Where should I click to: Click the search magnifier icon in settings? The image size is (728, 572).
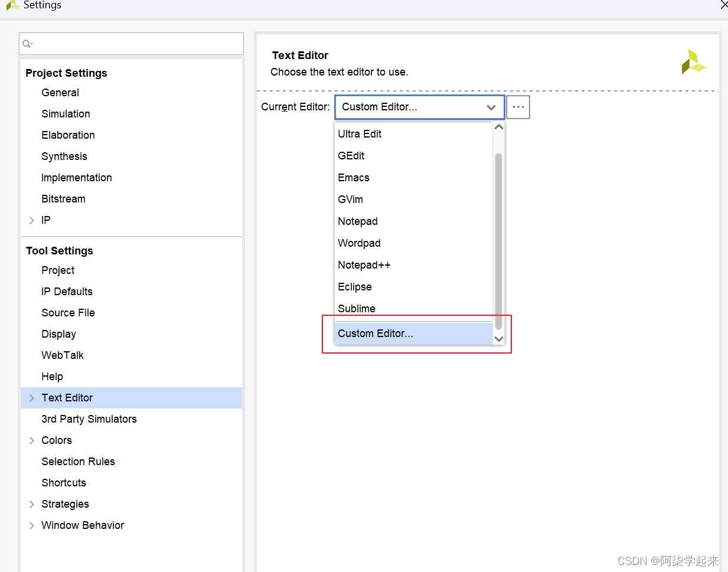pos(27,44)
